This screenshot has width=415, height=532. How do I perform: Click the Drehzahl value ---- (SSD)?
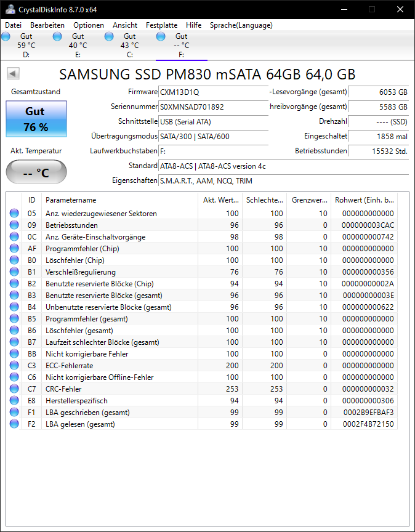click(x=379, y=122)
